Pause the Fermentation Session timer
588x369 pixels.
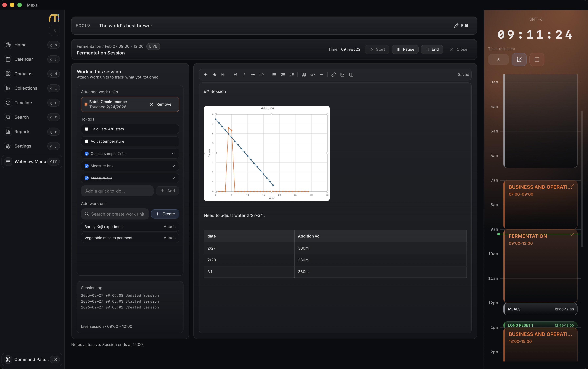(405, 49)
